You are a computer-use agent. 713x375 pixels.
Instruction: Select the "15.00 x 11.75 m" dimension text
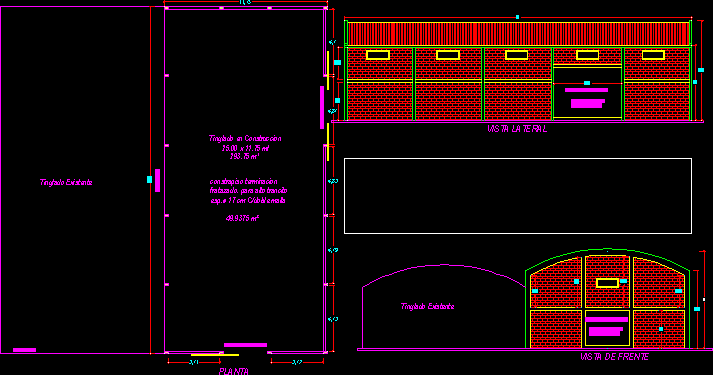tap(245, 148)
